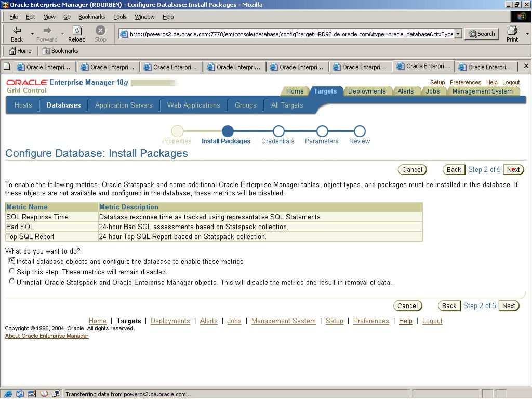532x399 pixels.
Task: Open the URL history dropdown arrow
Action: click(x=458, y=34)
